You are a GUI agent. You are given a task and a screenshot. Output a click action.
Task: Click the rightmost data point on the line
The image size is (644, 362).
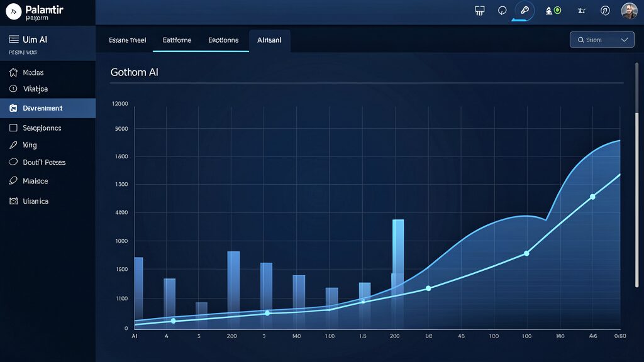(x=592, y=197)
